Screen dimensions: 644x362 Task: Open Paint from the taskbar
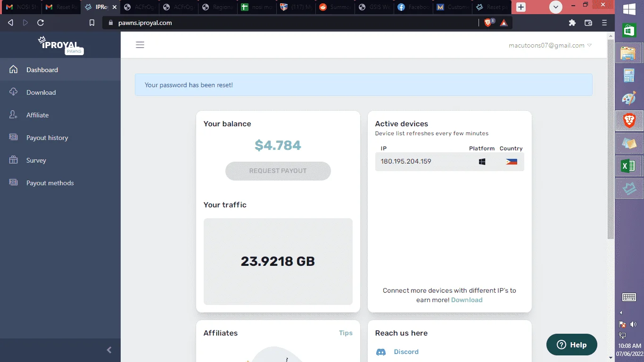pyautogui.click(x=629, y=98)
